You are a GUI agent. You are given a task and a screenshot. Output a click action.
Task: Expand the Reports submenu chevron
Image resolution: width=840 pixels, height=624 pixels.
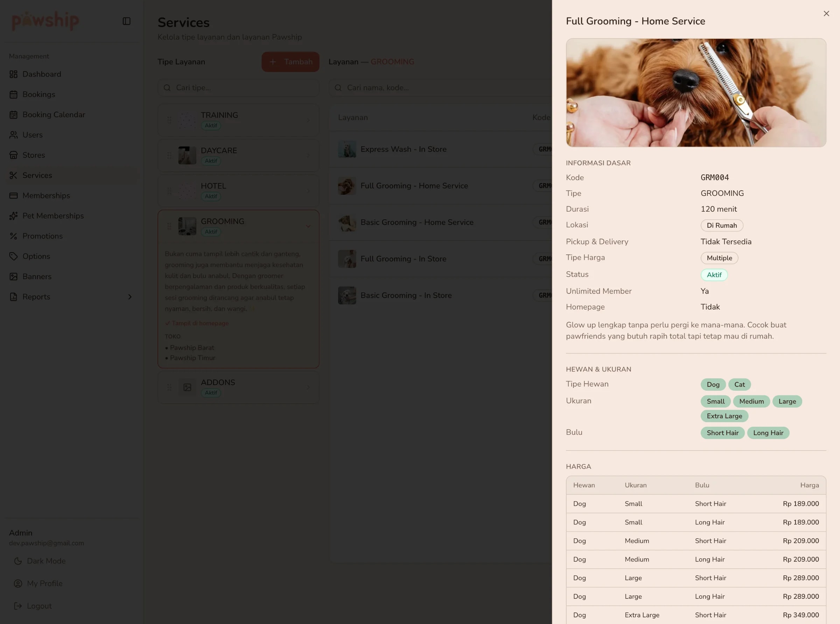click(129, 297)
